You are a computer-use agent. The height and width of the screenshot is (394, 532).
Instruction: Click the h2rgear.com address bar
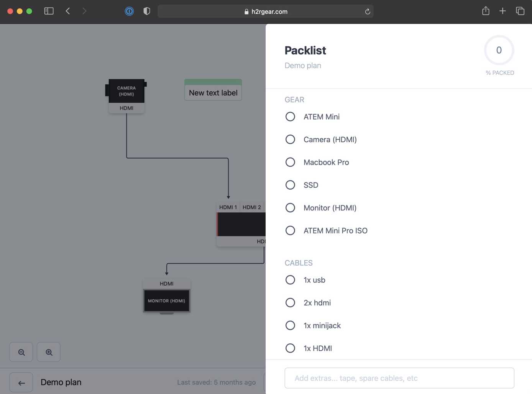tap(266, 11)
